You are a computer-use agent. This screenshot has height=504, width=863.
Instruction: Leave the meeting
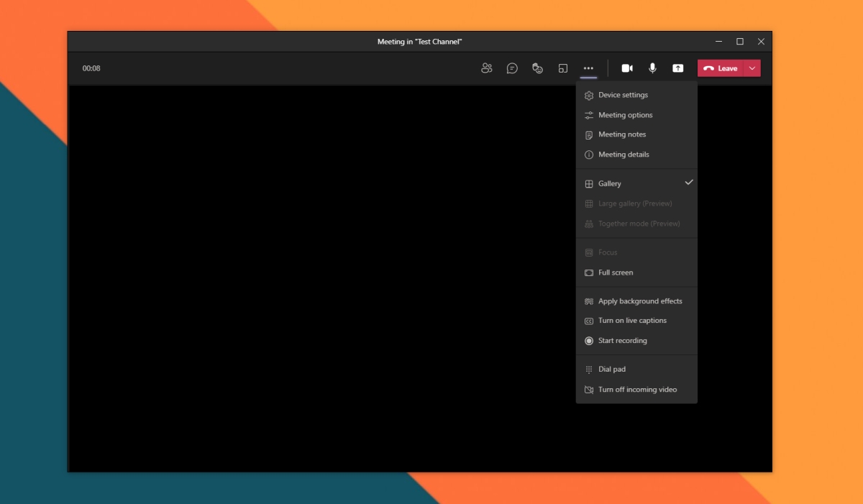(721, 68)
